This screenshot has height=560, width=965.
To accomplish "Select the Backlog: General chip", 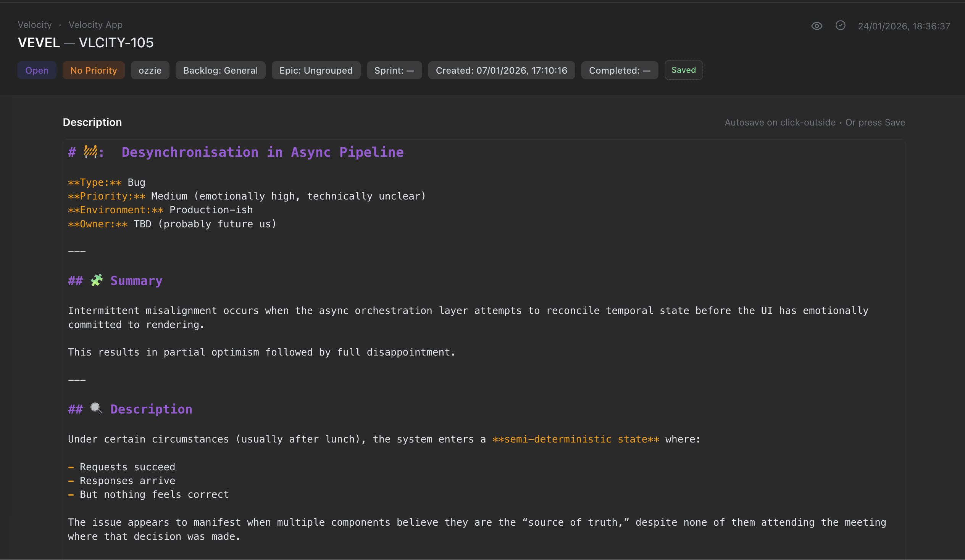I will [x=220, y=71].
